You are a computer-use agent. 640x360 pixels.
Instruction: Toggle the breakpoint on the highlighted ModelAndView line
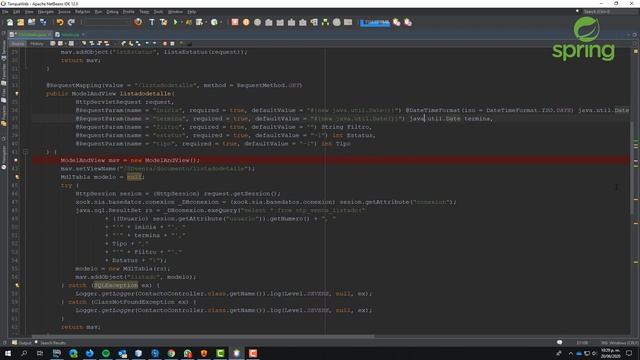coord(16,160)
